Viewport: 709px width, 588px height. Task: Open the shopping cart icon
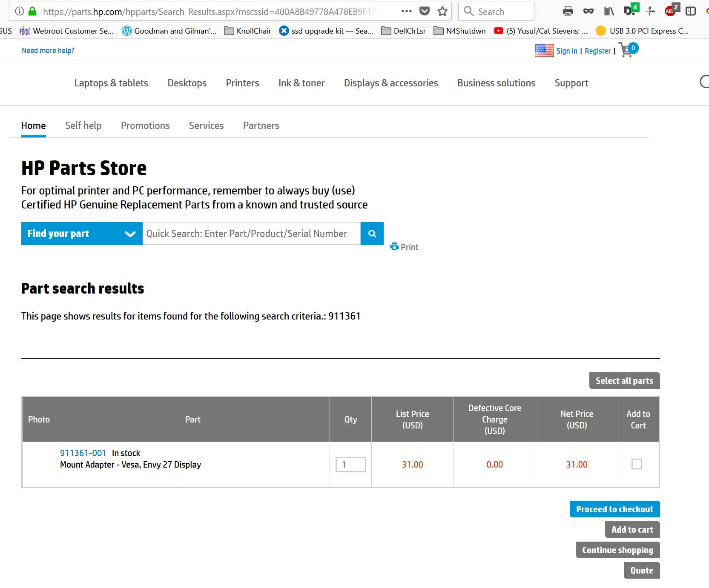[628, 50]
